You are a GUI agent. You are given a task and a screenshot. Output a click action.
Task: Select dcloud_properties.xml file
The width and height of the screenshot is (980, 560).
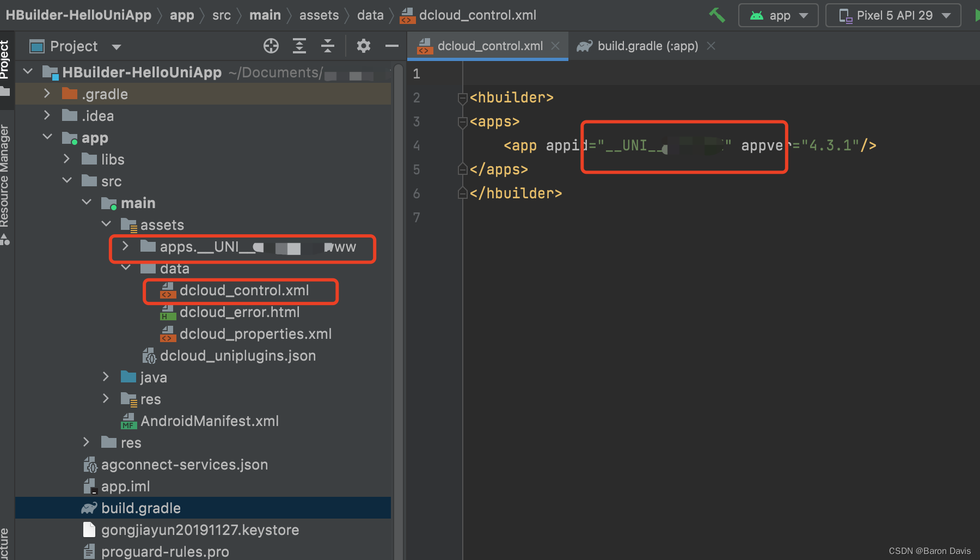tap(255, 334)
